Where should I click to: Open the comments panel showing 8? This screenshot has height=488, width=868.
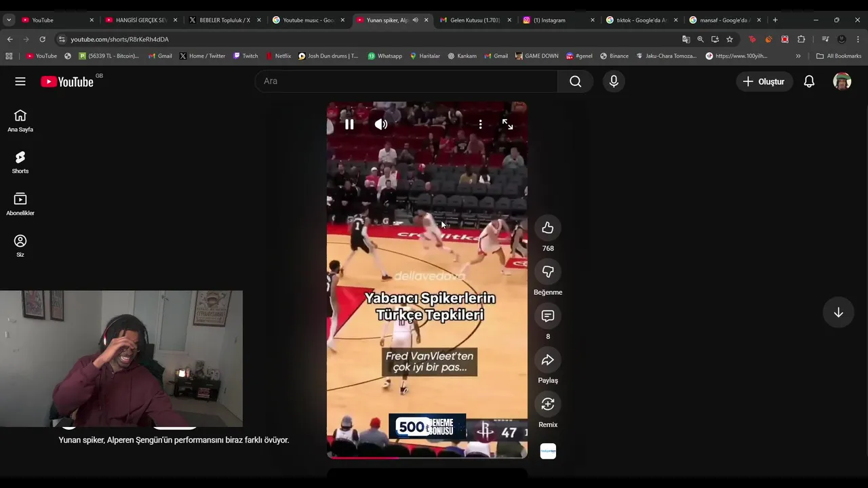(x=548, y=316)
